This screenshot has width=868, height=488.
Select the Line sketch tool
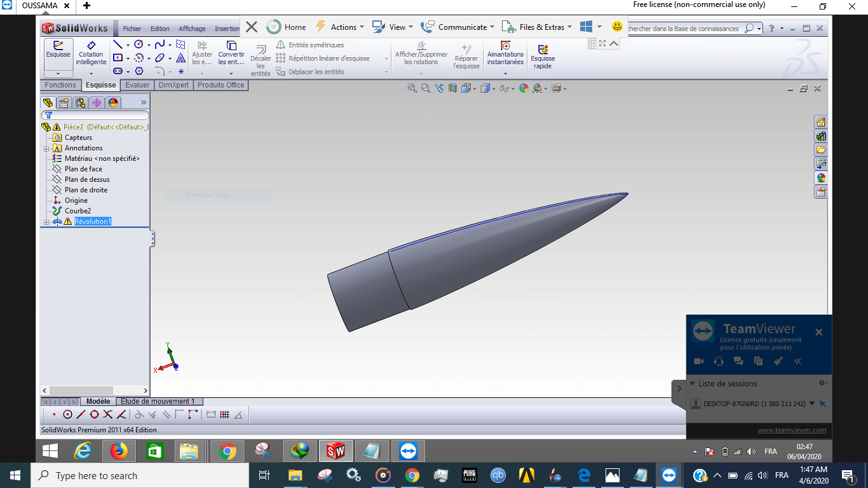click(119, 44)
